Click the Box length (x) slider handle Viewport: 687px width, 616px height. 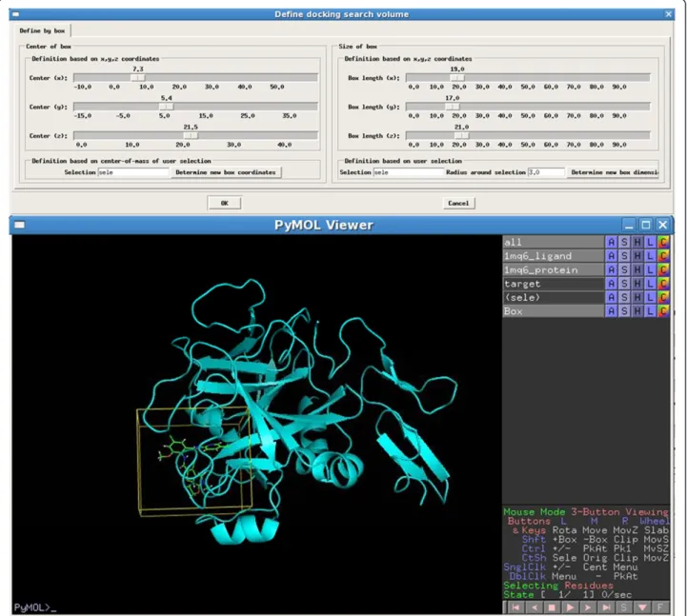457,78
